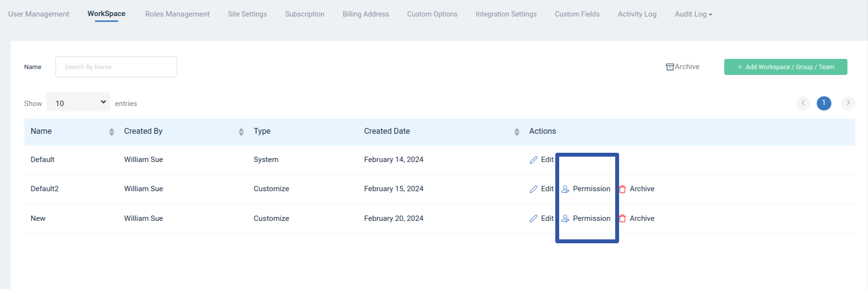Open Permission for Default2 workspace
The width and height of the screenshot is (868, 289).
point(591,189)
